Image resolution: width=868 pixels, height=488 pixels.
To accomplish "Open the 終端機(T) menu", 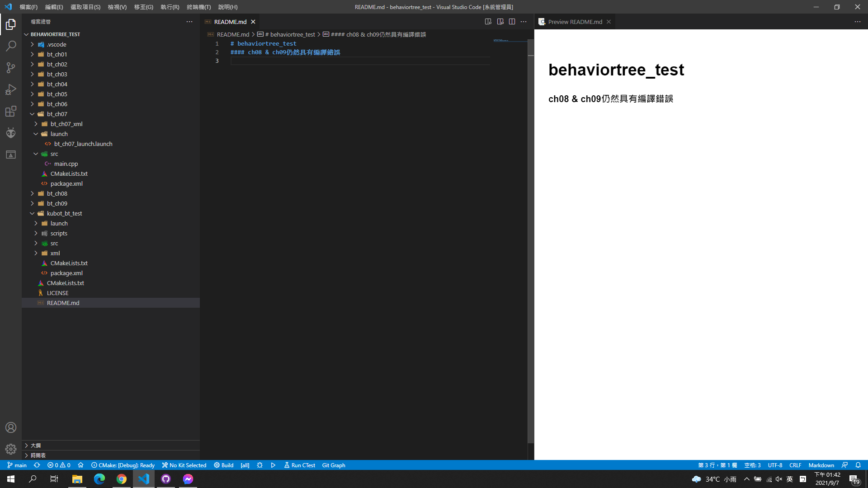I will 199,7.
